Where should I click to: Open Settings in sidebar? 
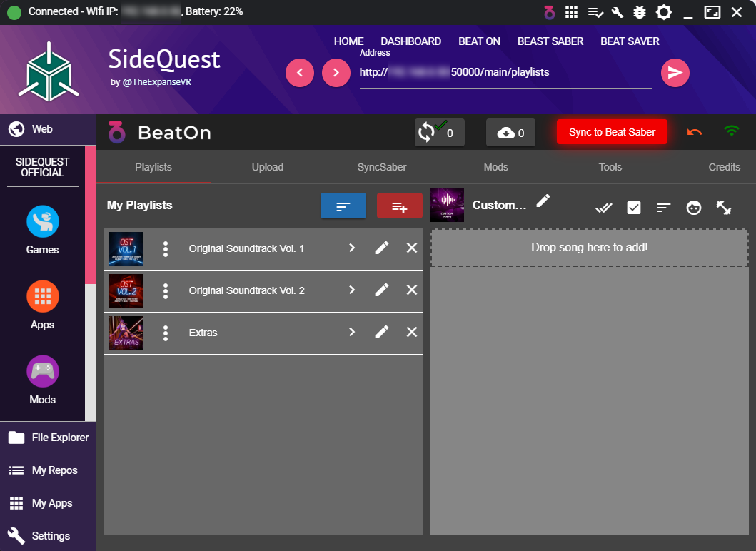49,535
